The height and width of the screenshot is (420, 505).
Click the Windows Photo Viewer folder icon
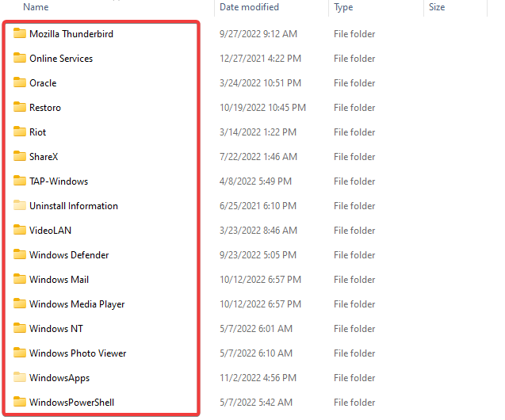click(x=20, y=353)
